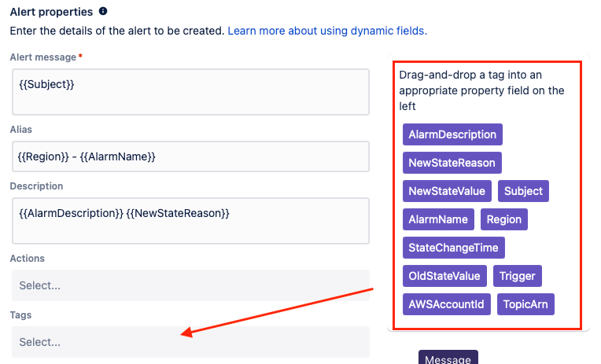Click the Alias field label
Image resolution: width=601 pixels, height=364 pixels.
(21, 130)
